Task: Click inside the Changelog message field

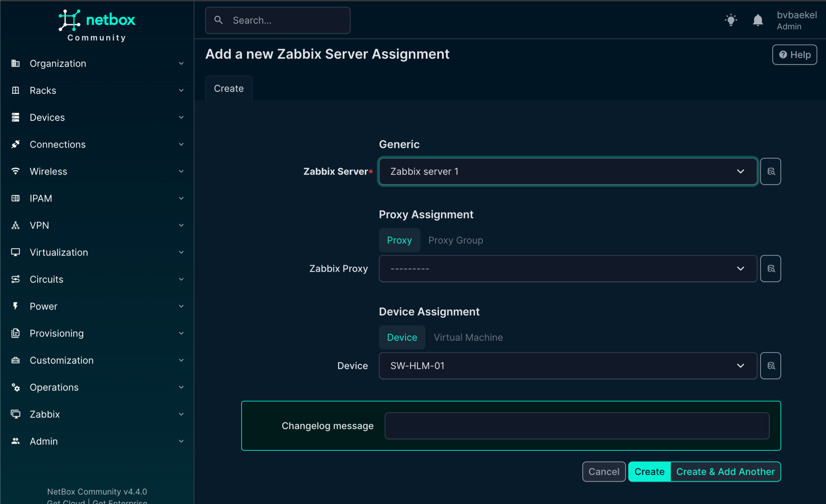Action: 577,425
